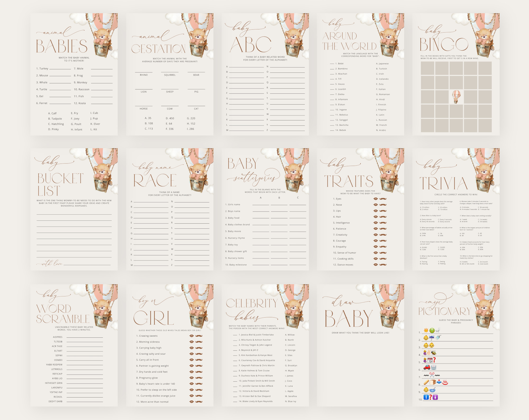Screen dimensions: 529x420
Task: Select mustache icon for Pregnancy glow
Action: pyautogui.click(x=199, y=378)
